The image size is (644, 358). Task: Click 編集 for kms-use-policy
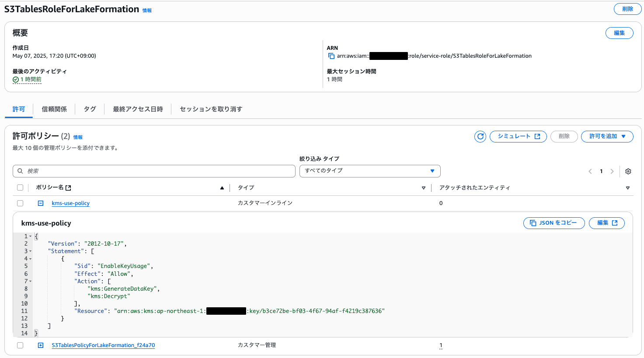point(607,223)
